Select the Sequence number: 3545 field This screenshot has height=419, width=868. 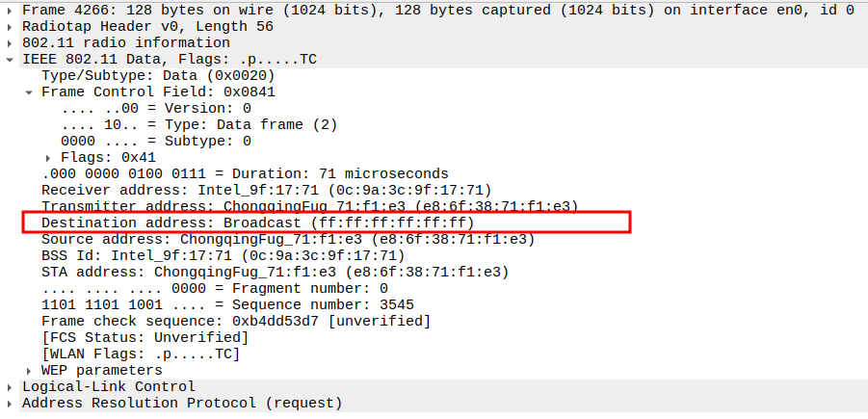[x=227, y=304]
